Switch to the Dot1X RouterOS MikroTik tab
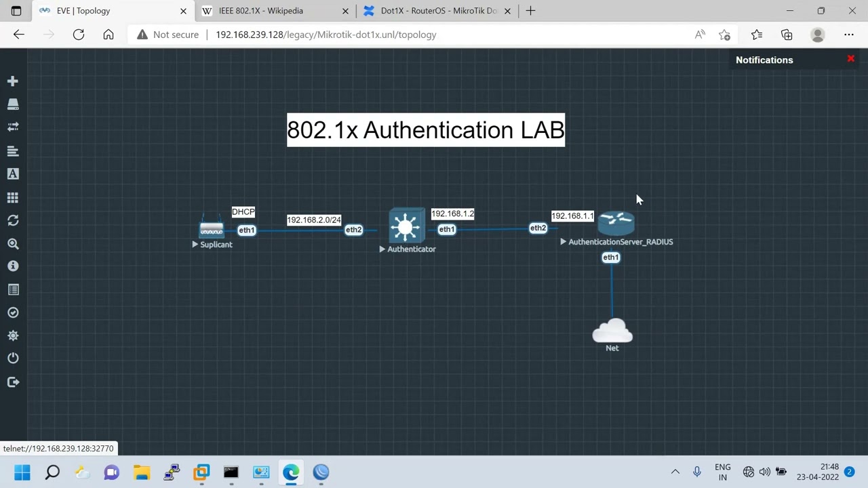This screenshot has height=488, width=868. (439, 11)
